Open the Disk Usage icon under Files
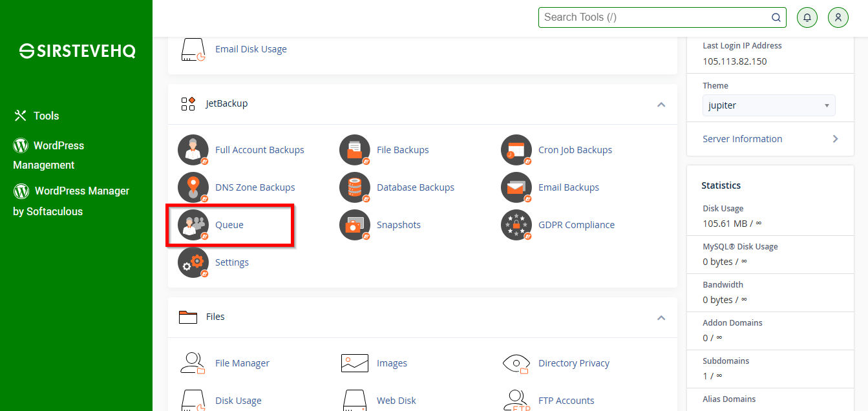This screenshot has width=868, height=411. [x=193, y=401]
